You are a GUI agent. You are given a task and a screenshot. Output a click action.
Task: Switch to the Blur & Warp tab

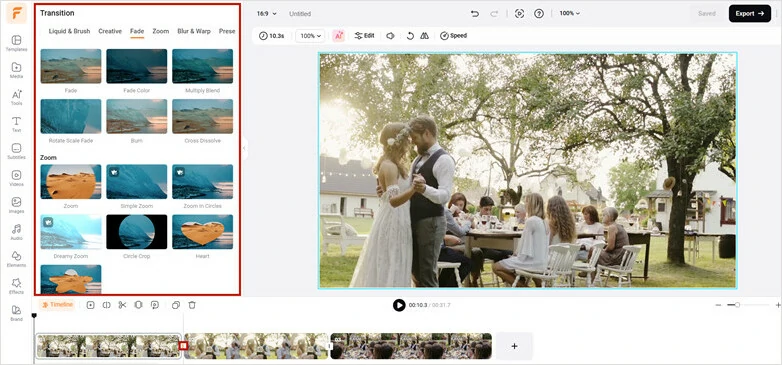click(194, 31)
